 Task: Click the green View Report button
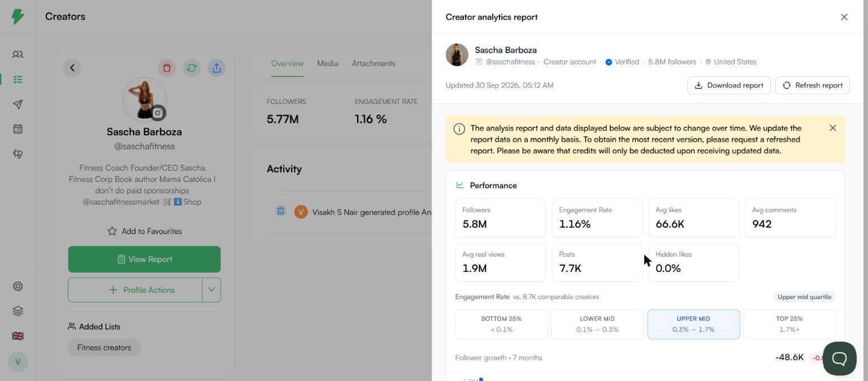144,259
